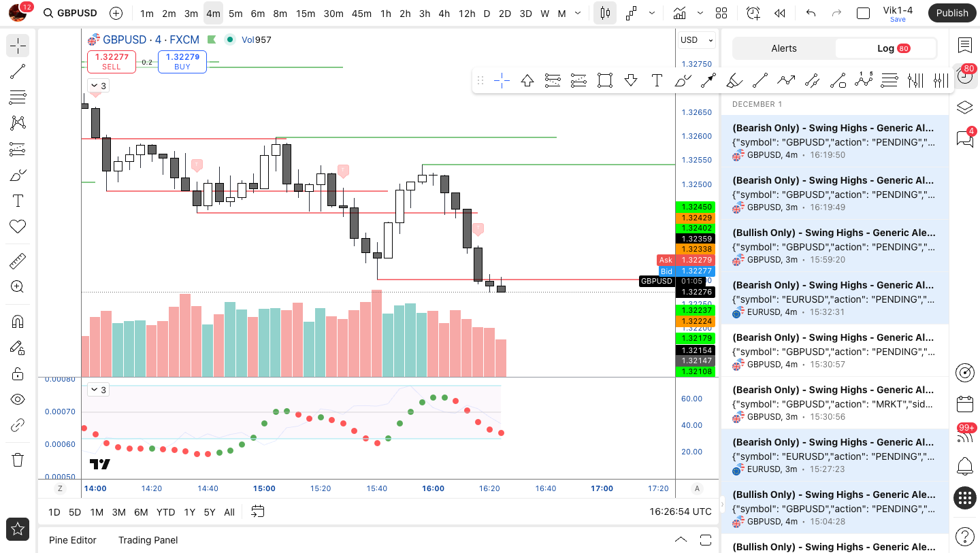
Task: Expand the indicators favorites dropdown
Action: 700,13
